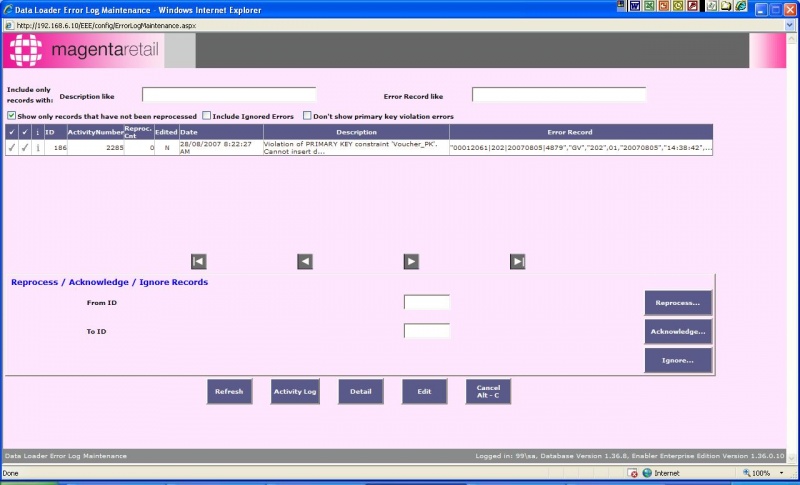Click the blocked-content icon in the status bar

tap(632, 473)
